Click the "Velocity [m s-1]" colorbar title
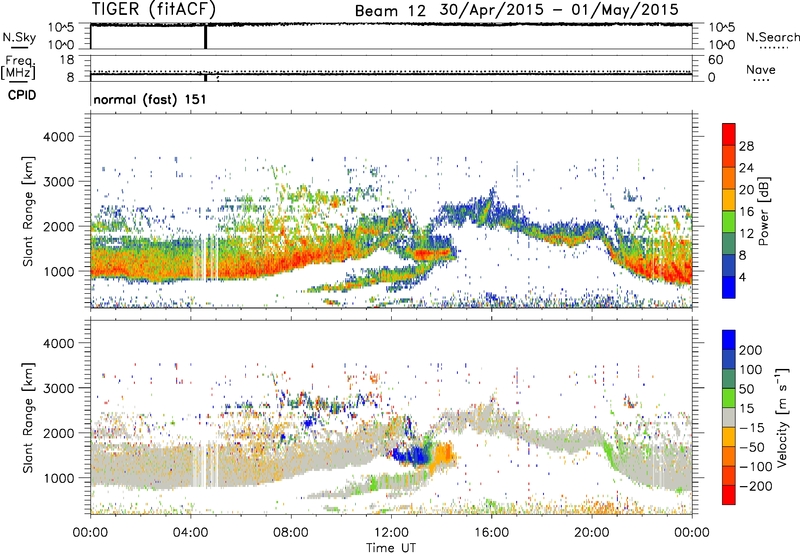800x554 pixels. point(781,417)
